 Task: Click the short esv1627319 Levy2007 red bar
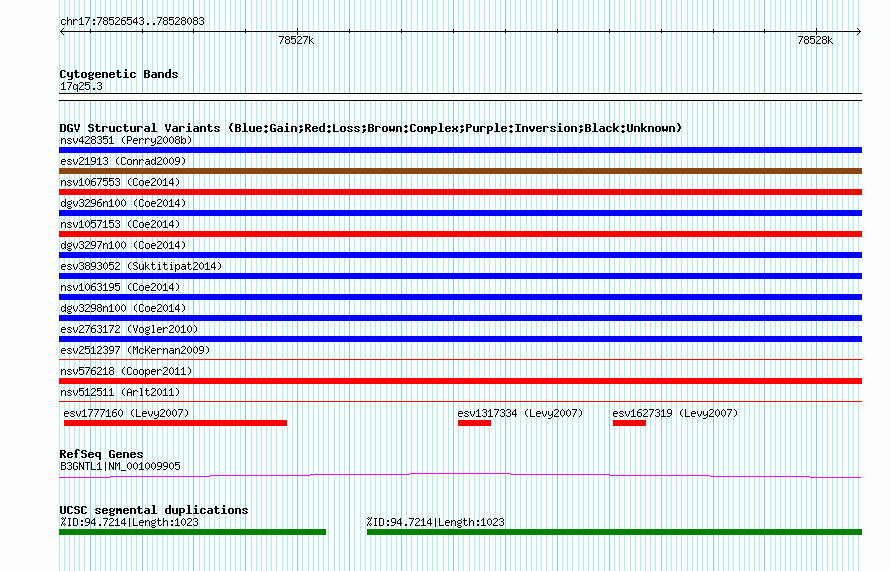(629, 423)
